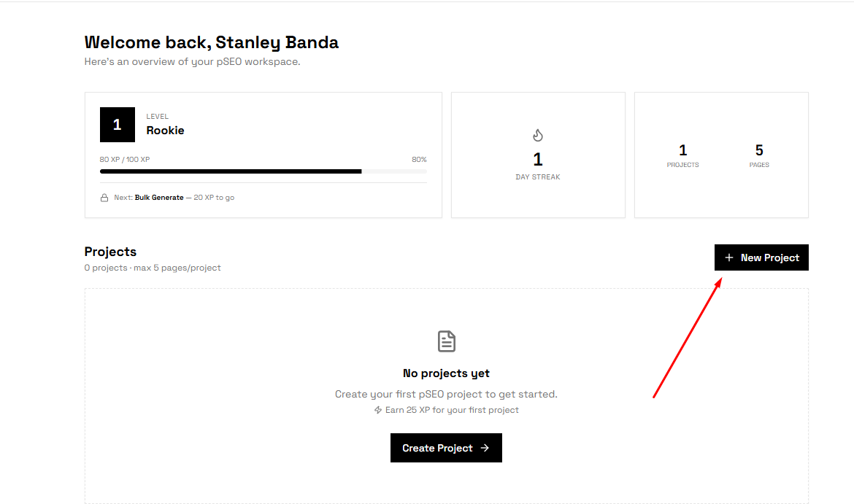Viewport: 854px width, 504px height.
Task: Click the 80 XP / 100 XP label
Action: click(125, 159)
